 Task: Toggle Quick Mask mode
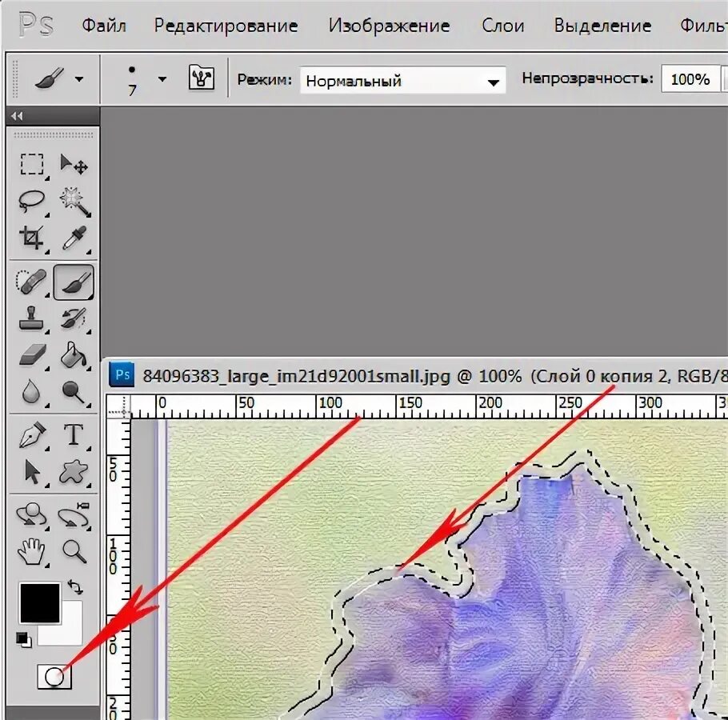pyautogui.click(x=54, y=677)
